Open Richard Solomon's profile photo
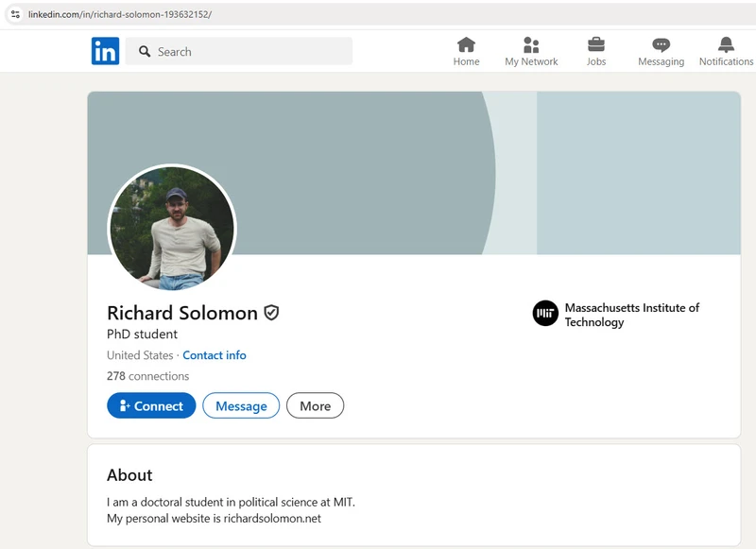This screenshot has width=756, height=549. (x=172, y=229)
